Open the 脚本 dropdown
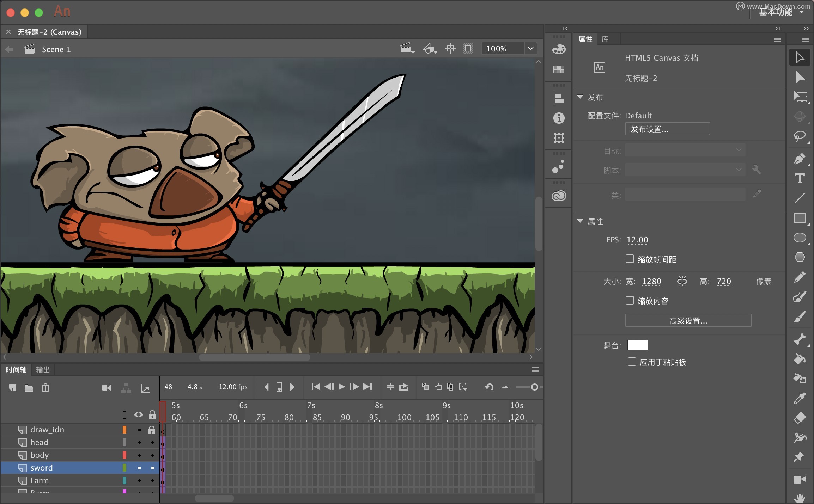The width and height of the screenshot is (814, 504). pos(685,170)
